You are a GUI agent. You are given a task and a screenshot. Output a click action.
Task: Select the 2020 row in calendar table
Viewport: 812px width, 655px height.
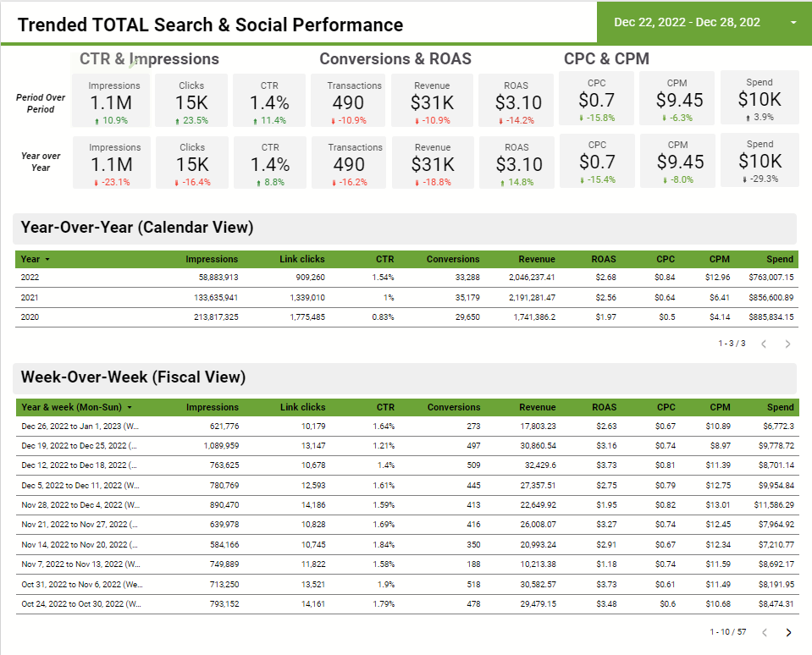(406, 317)
